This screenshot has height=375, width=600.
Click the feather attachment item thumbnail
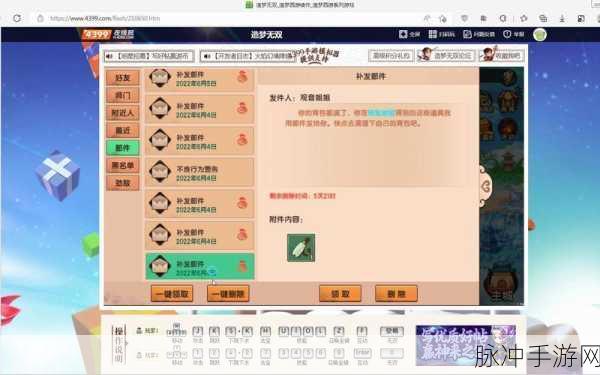(301, 248)
